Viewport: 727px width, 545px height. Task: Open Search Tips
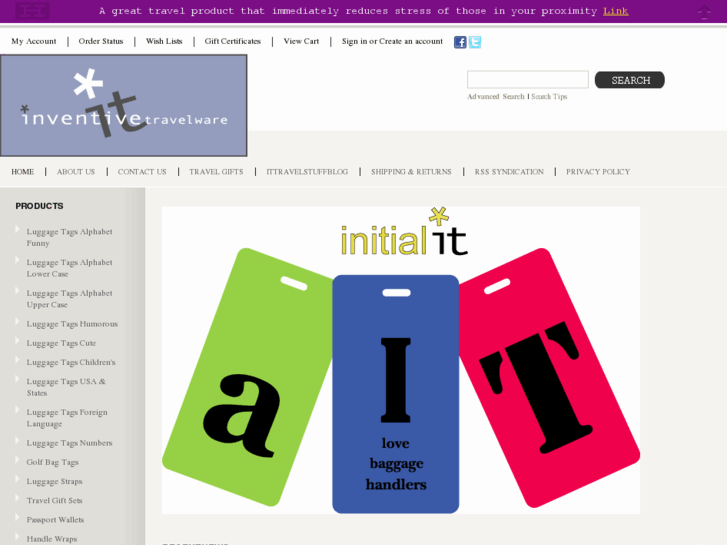pyautogui.click(x=549, y=96)
